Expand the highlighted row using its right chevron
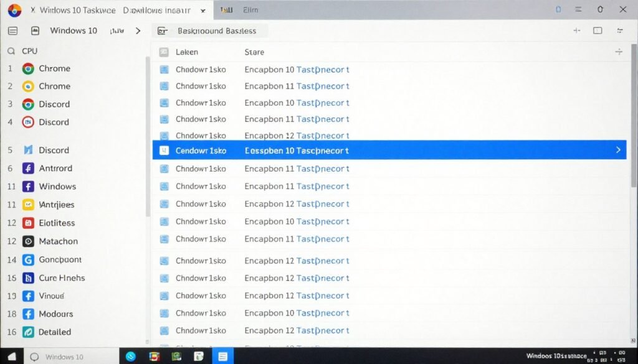638x364 pixels. point(617,150)
